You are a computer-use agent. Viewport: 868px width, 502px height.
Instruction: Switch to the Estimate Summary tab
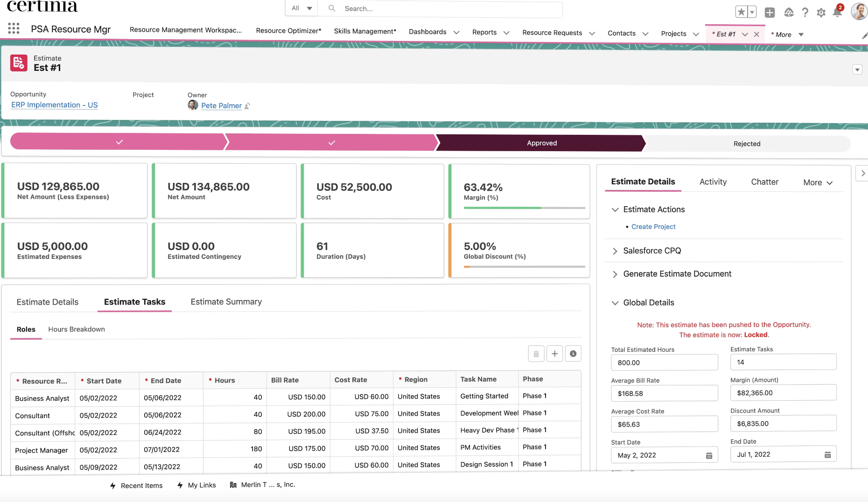[x=226, y=301]
